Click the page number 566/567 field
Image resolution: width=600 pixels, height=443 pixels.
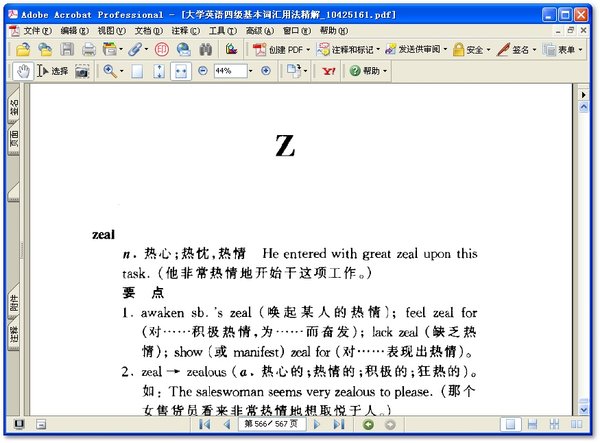tap(271, 424)
